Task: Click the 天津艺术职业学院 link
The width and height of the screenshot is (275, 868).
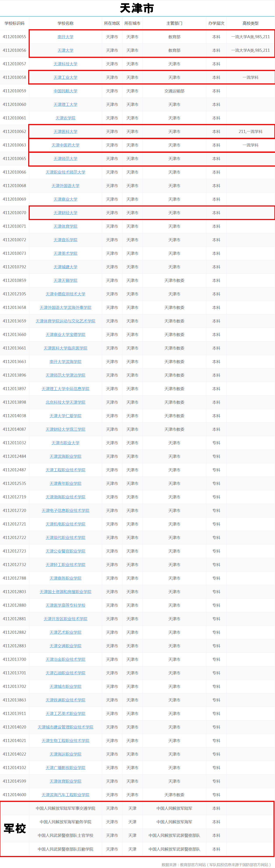Action: tap(65, 632)
